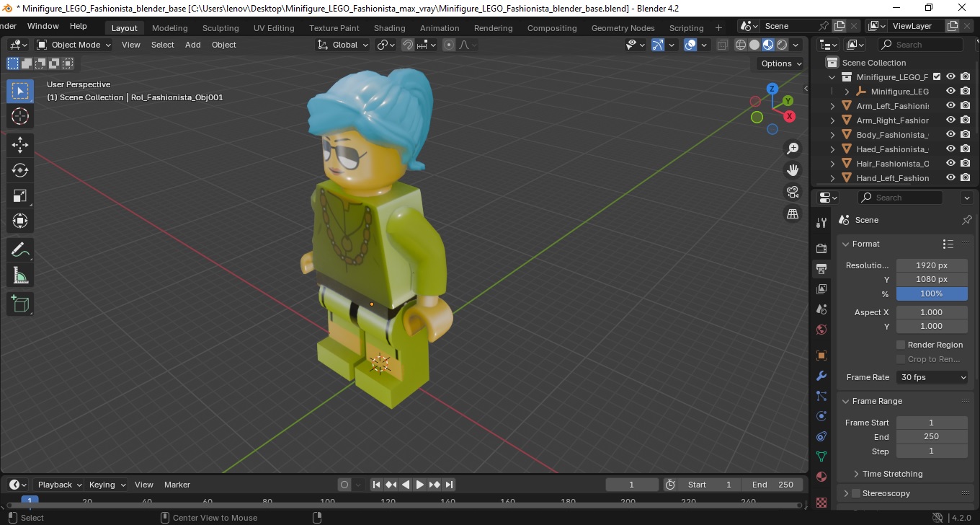This screenshot has width=980, height=525.
Task: Enable the Render Region checkbox
Action: (x=901, y=345)
